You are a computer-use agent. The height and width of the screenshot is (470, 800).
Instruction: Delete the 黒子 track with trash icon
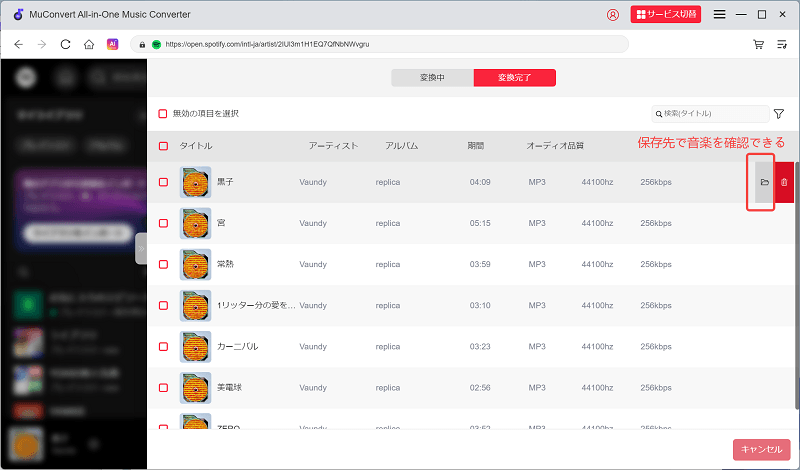[784, 182]
